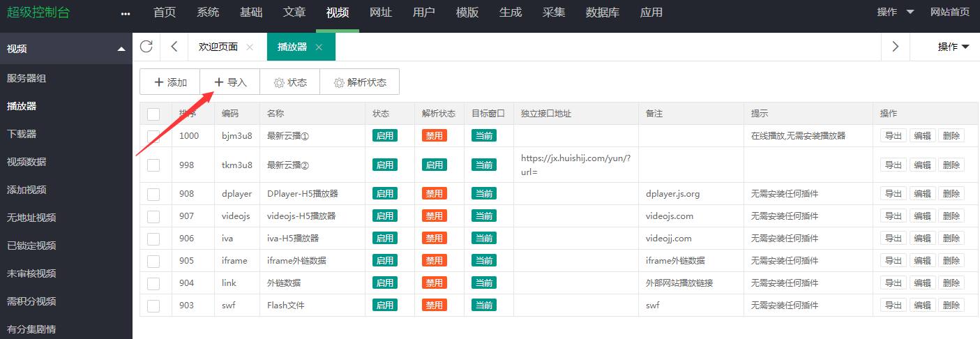Click the 添加 button with the plus icon

170,82
